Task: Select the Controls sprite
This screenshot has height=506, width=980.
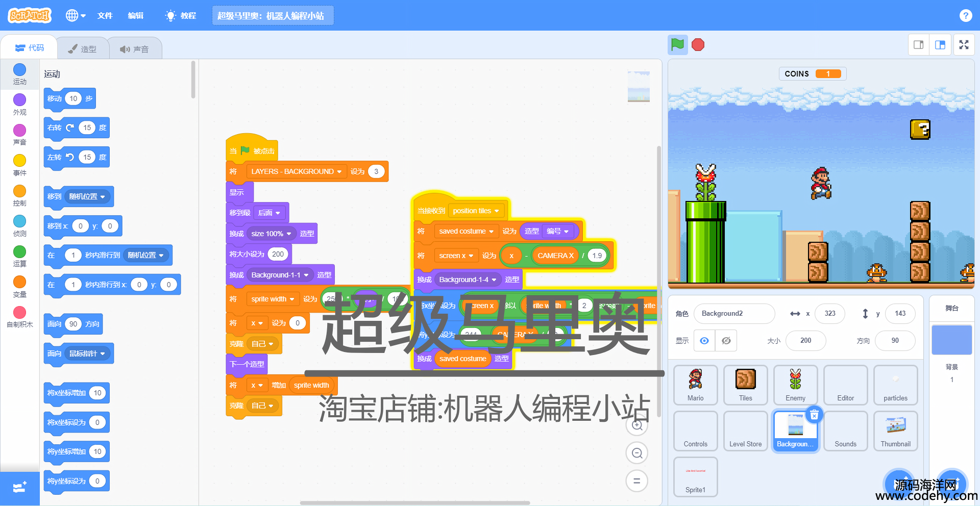Action: 695,431
